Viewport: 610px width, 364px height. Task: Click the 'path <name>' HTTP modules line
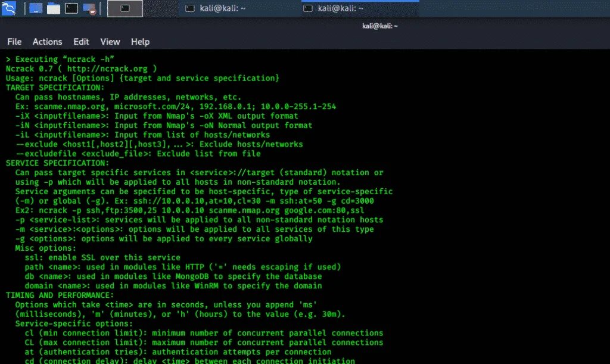click(182, 267)
